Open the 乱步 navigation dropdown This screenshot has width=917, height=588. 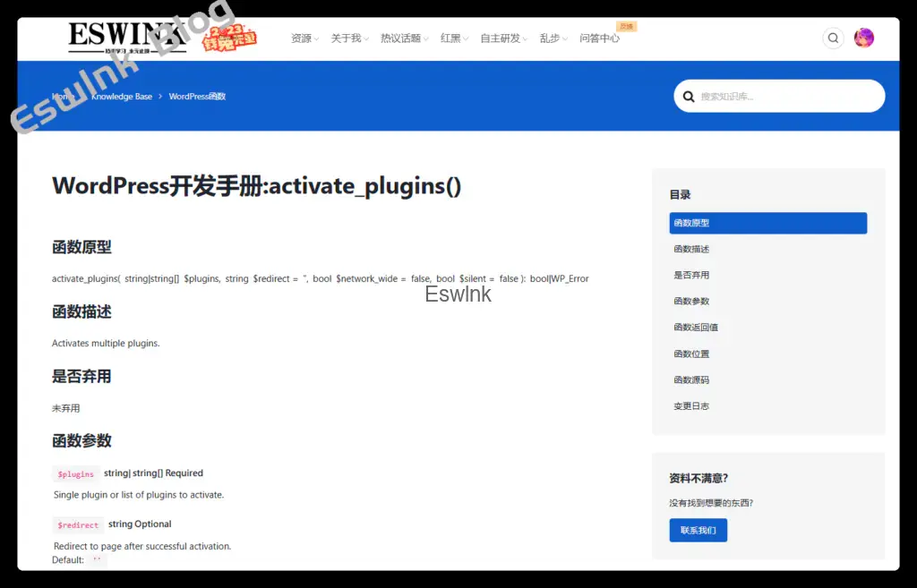553,38
